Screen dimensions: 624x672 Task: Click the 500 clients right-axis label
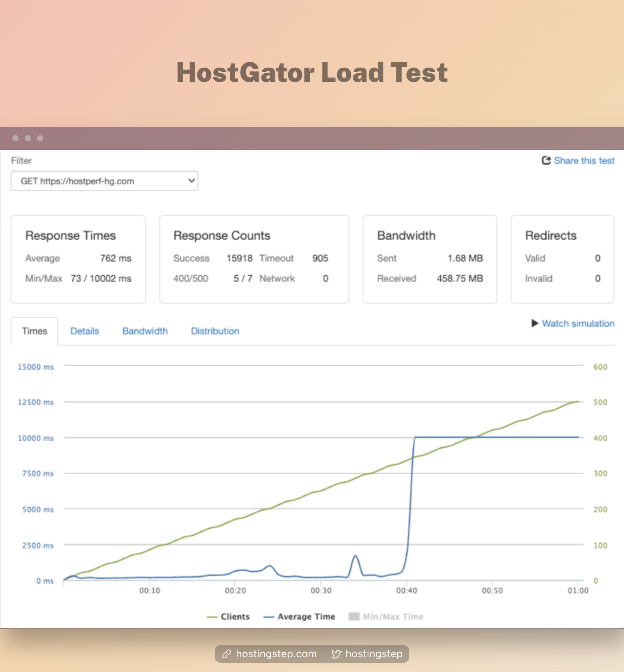coord(600,402)
